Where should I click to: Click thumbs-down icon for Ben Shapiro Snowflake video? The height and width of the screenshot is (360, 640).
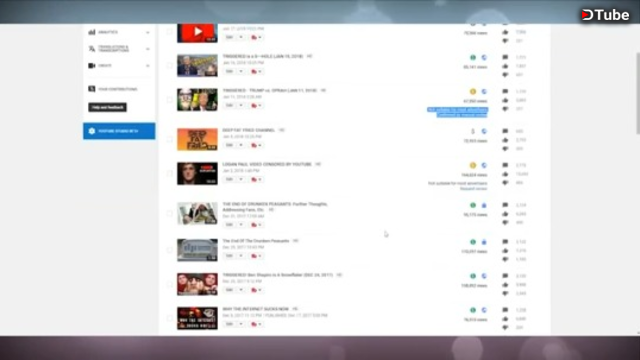tap(505, 293)
